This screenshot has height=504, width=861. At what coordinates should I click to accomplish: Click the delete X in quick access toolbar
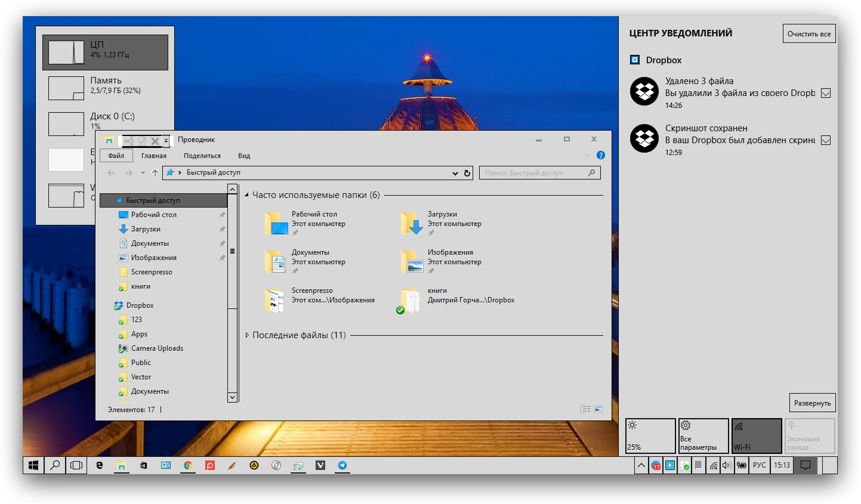click(x=155, y=141)
